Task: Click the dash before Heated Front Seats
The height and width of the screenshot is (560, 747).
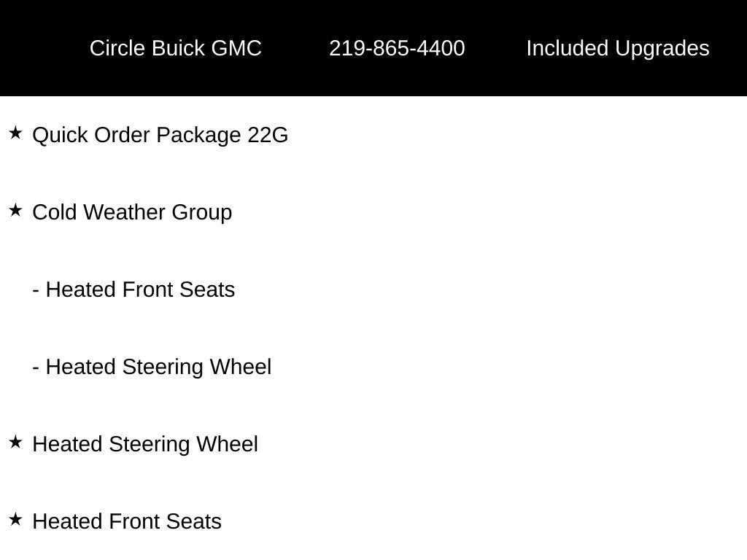Action: coord(36,290)
